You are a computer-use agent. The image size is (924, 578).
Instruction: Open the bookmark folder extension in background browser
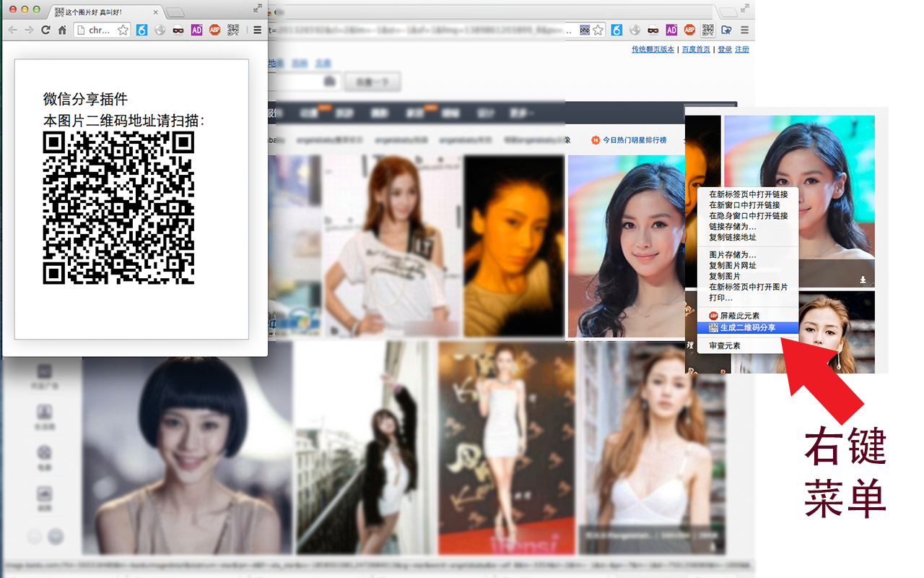pos(726,30)
